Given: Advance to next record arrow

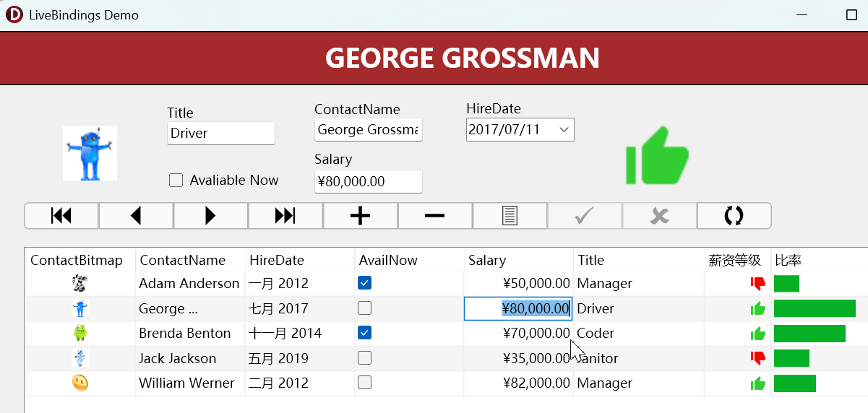Looking at the screenshot, I should (x=210, y=216).
